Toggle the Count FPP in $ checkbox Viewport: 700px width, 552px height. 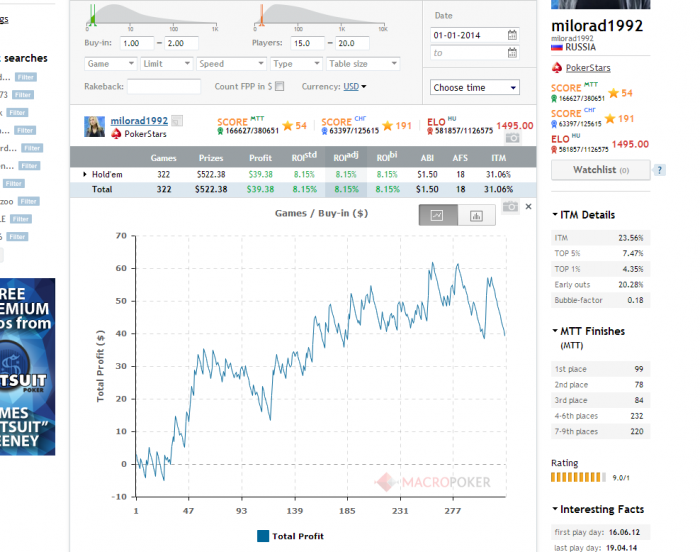pos(279,86)
